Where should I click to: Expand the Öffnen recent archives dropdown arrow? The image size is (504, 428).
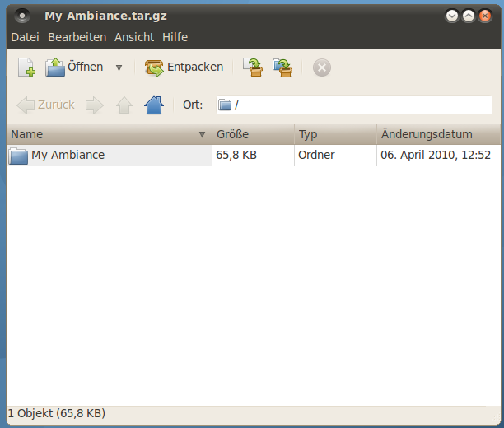[119, 67]
